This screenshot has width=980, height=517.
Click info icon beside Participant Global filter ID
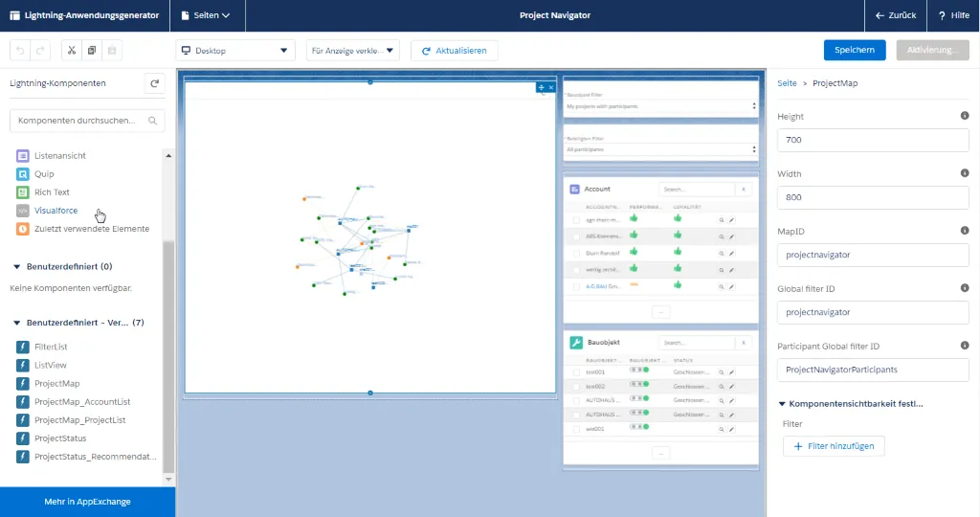965,346
